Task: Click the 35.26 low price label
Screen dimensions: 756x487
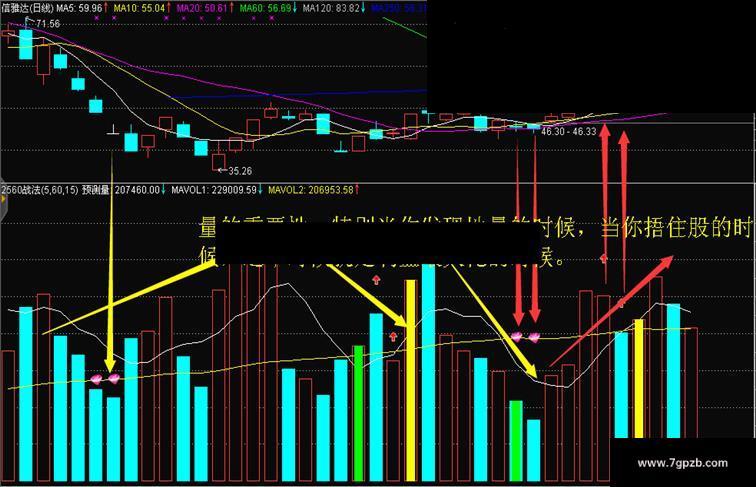Action: (x=240, y=171)
